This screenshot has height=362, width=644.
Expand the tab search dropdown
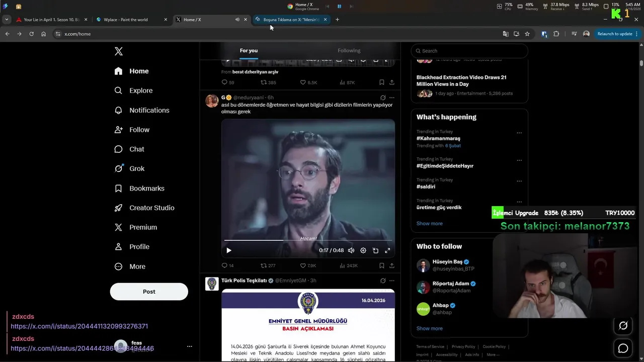click(x=7, y=20)
